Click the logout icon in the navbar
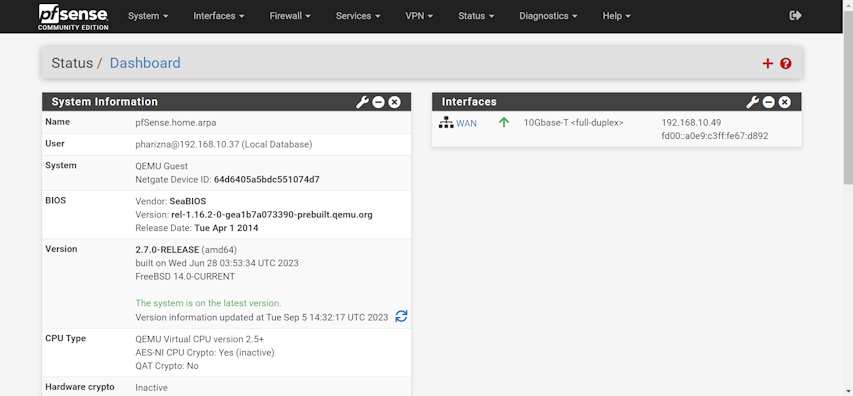 pos(795,16)
